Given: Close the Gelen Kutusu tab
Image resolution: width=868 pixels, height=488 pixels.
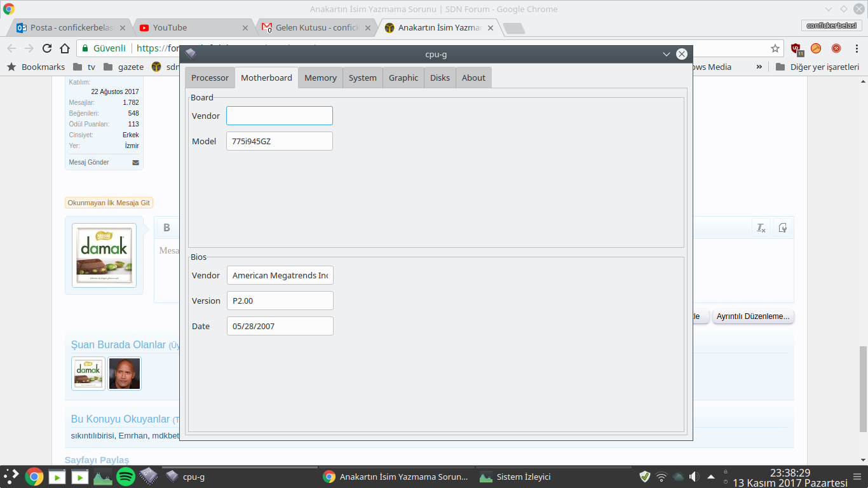Looking at the screenshot, I should [x=368, y=28].
